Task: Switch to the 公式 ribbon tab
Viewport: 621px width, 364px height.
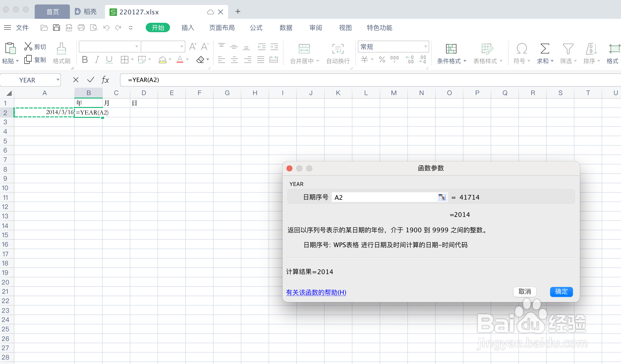Action: click(256, 27)
